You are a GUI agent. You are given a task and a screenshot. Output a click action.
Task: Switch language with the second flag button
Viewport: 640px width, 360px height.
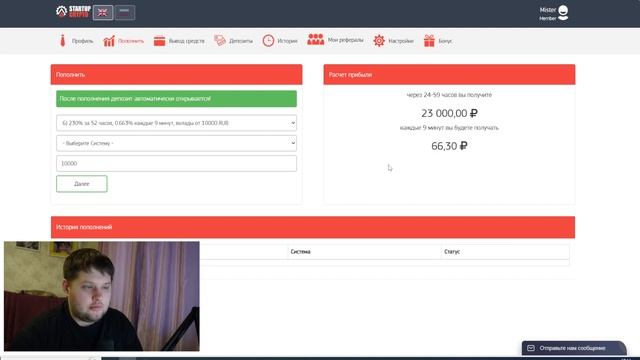(125, 13)
